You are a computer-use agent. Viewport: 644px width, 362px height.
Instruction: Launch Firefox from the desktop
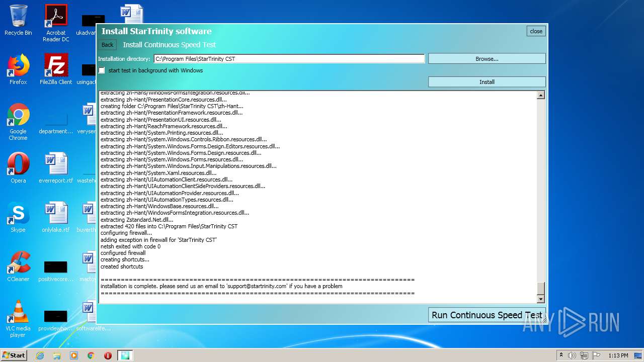point(18,69)
